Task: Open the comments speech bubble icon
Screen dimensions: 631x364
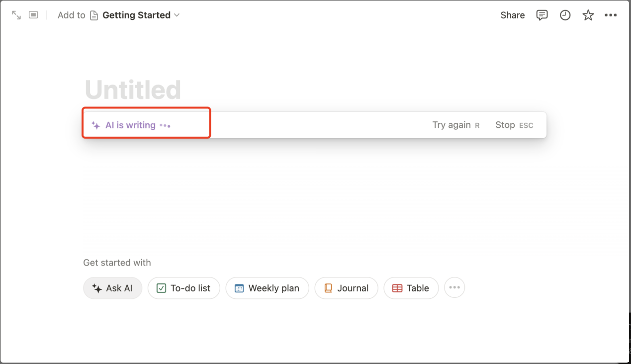Action: point(542,15)
